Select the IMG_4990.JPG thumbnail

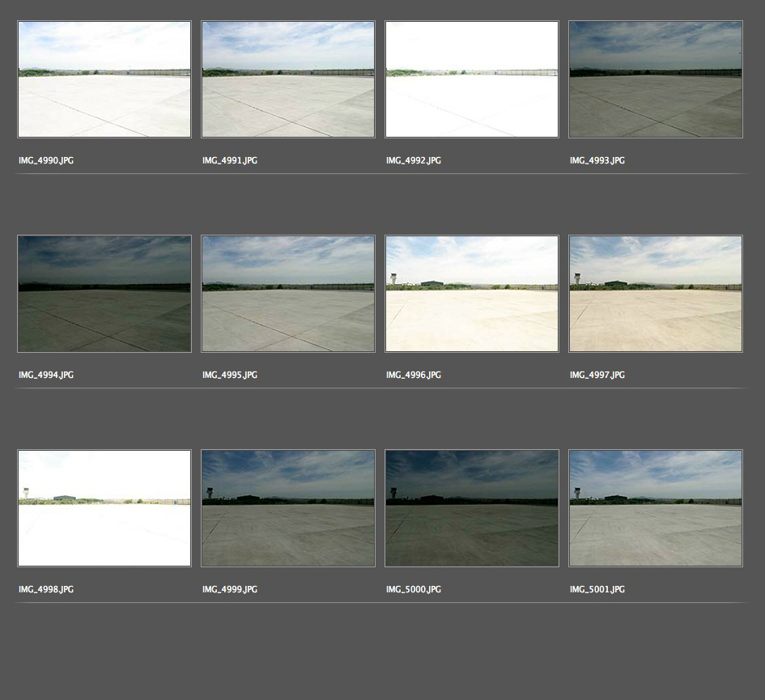point(104,79)
